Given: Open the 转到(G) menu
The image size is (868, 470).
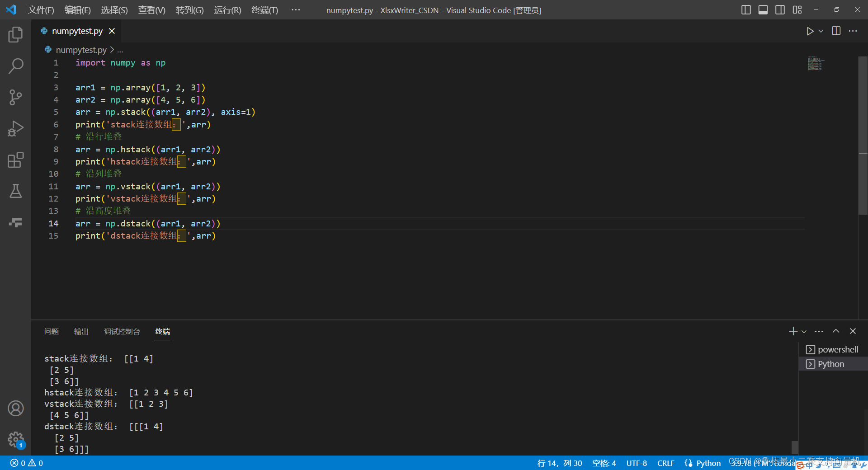Looking at the screenshot, I should click(x=190, y=10).
